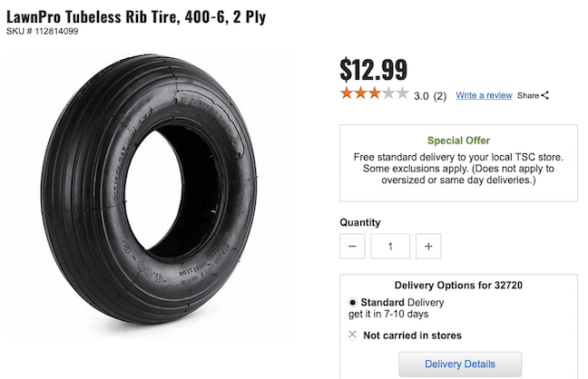Screen dimensions: 588x379
Task: Click the first orange rating star
Action: (x=347, y=93)
